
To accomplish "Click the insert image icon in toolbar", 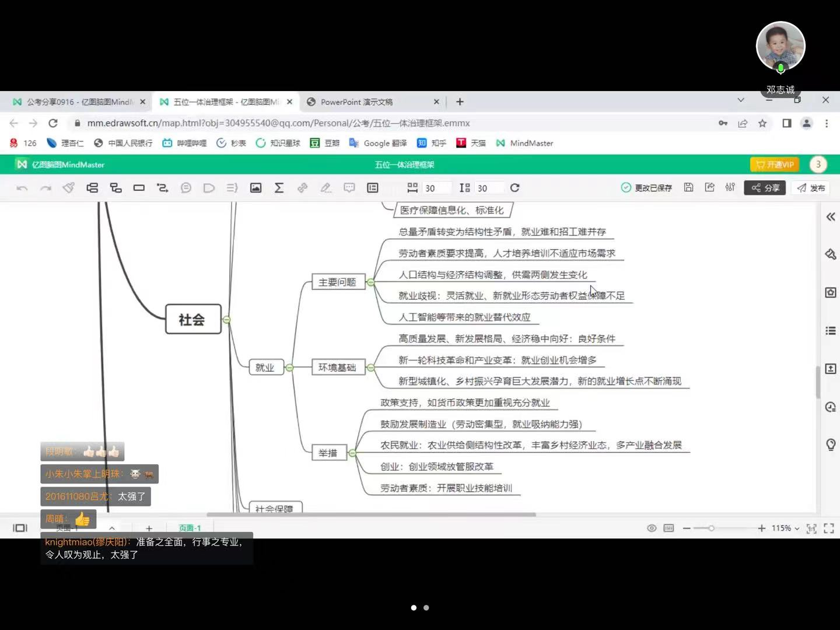I will click(x=256, y=188).
